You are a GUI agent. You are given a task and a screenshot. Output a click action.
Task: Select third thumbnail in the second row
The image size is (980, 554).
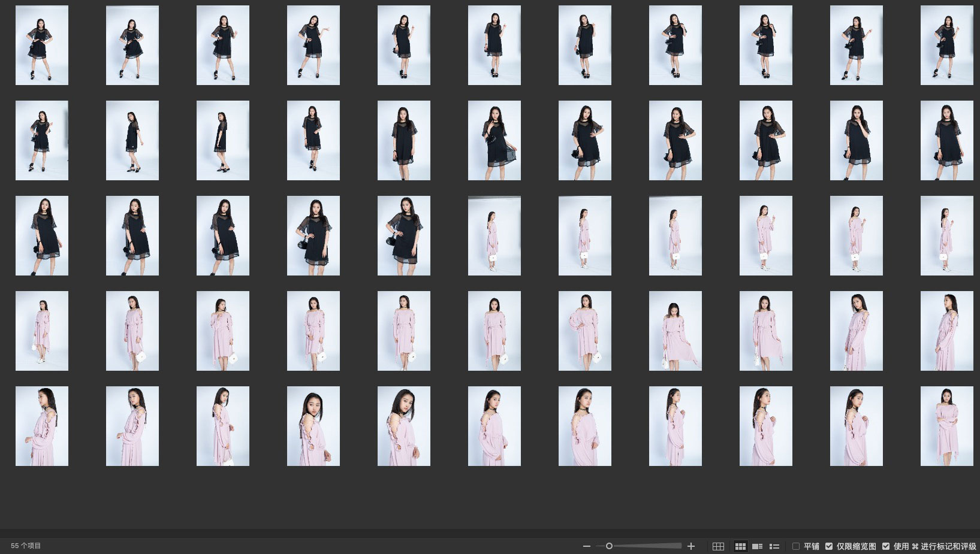pos(223,140)
